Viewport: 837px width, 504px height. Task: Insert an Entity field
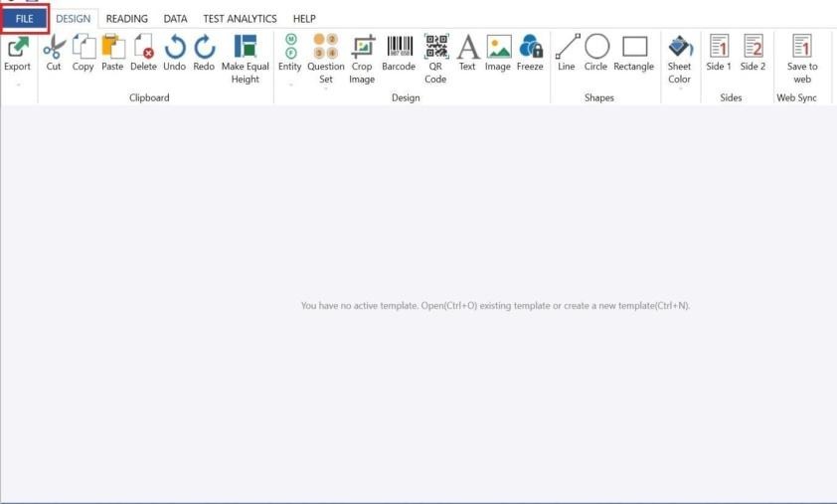pyautogui.click(x=290, y=53)
